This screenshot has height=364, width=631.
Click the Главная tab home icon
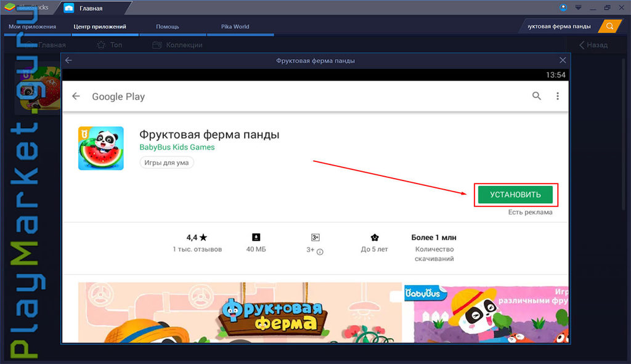point(69,8)
